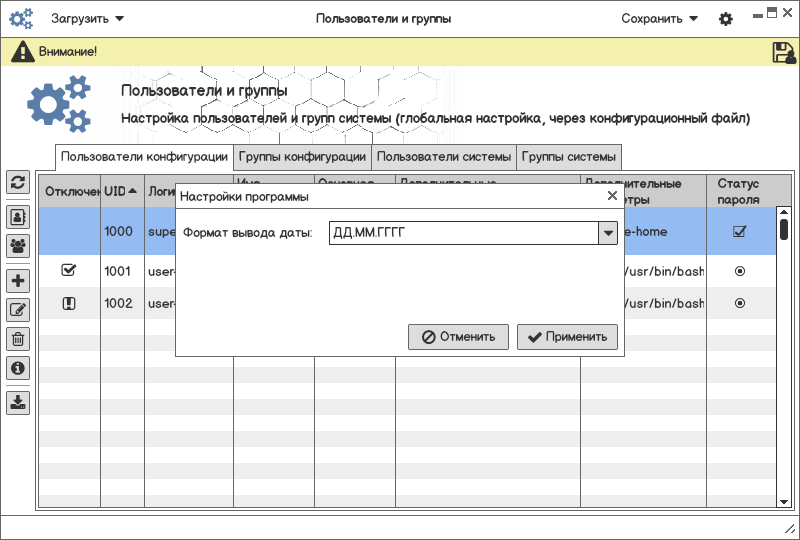Viewport: 800px width, 540px height.
Task: Close the Настройки программы dialog
Action: 612,196
